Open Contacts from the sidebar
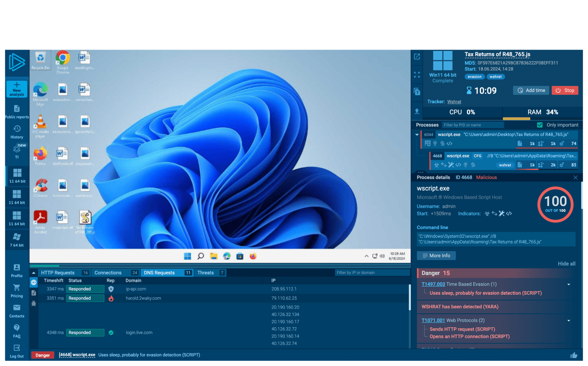 pos(17,311)
